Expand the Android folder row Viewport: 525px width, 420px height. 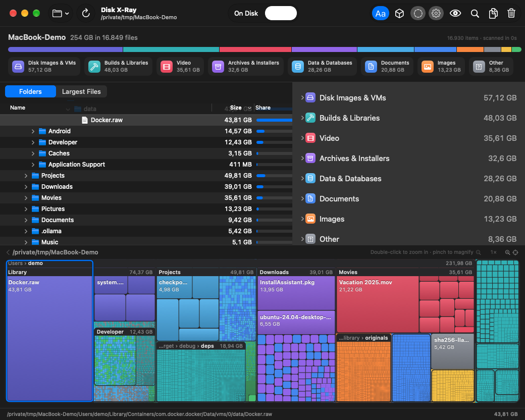[33, 131]
